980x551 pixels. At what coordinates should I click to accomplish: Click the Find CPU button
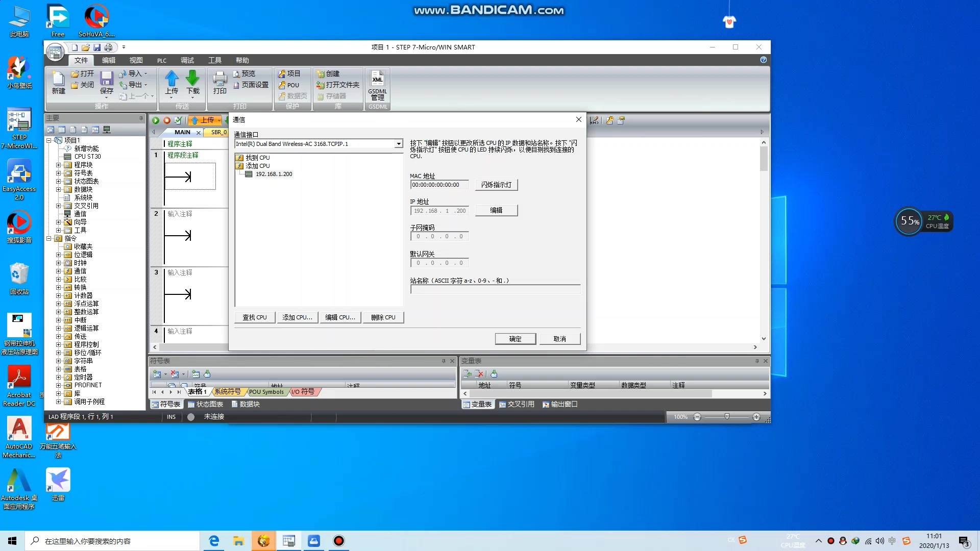coord(255,317)
